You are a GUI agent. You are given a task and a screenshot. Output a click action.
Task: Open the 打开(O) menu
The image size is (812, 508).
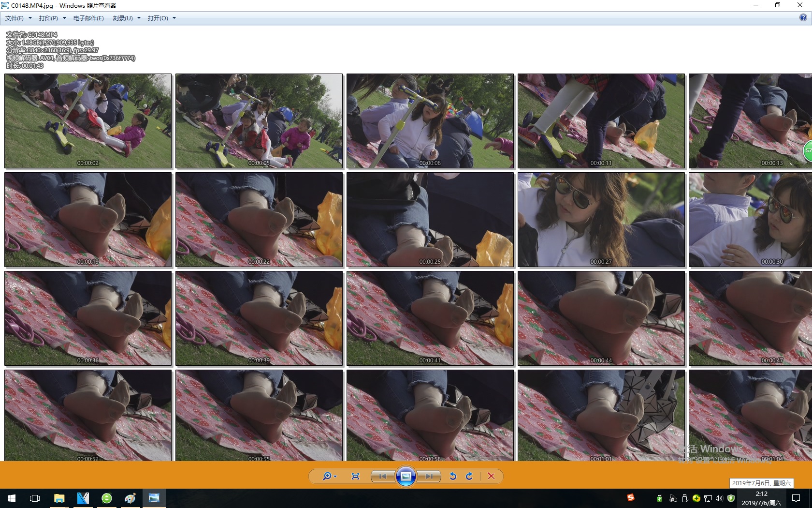point(161,18)
